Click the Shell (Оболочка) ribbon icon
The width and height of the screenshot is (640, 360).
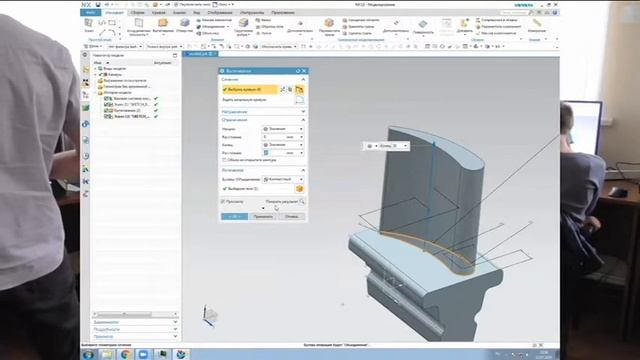pos(199,33)
